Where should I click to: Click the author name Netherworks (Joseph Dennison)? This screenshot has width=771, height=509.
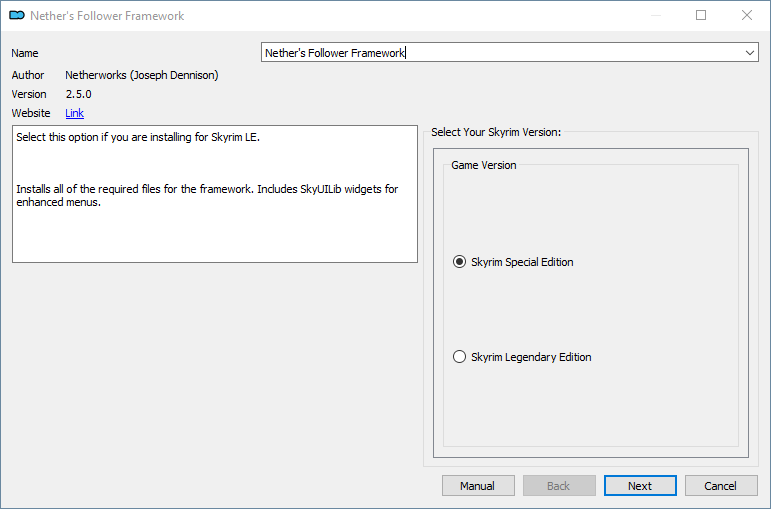142,75
